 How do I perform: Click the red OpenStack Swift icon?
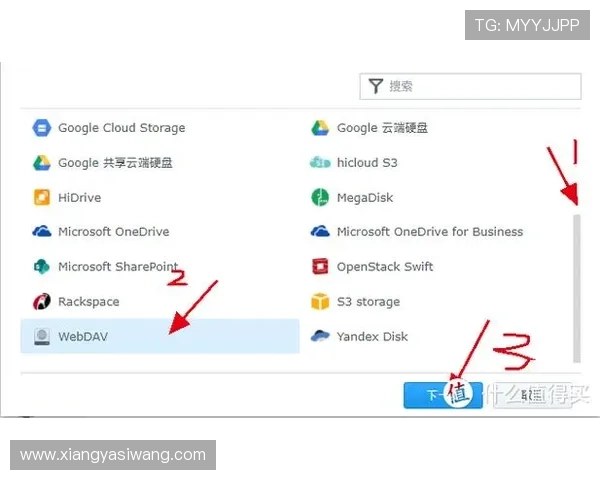(x=320, y=266)
